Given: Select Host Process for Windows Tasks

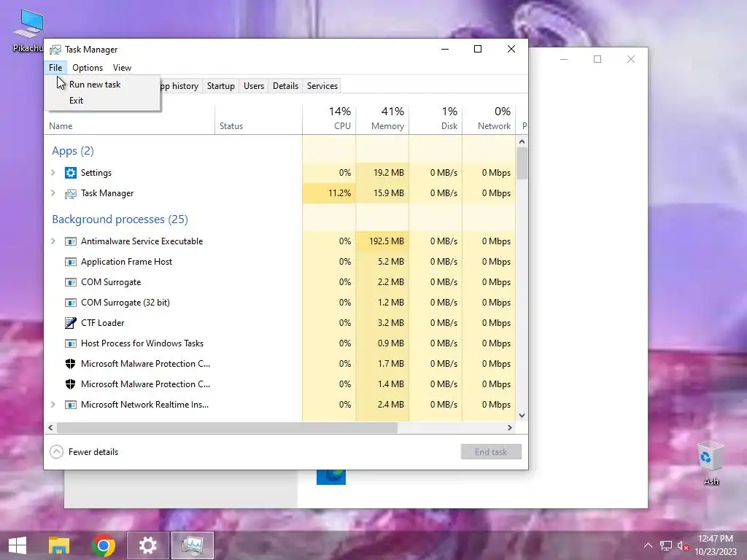Looking at the screenshot, I should 142,343.
